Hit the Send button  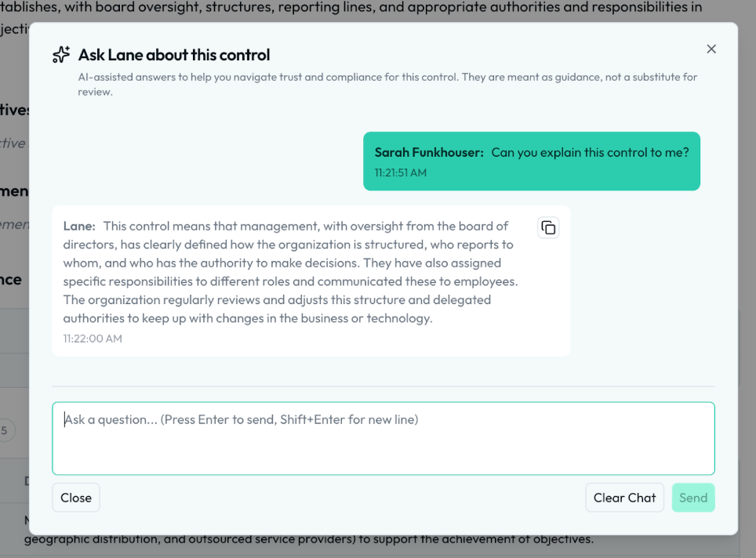point(692,498)
